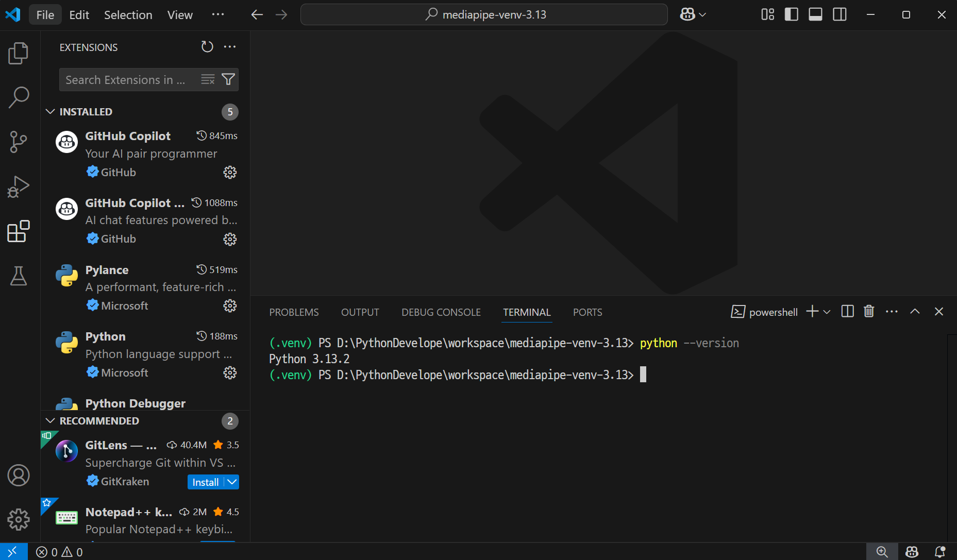Open remote window button in status bar
This screenshot has width=957, height=560.
tap(13, 551)
